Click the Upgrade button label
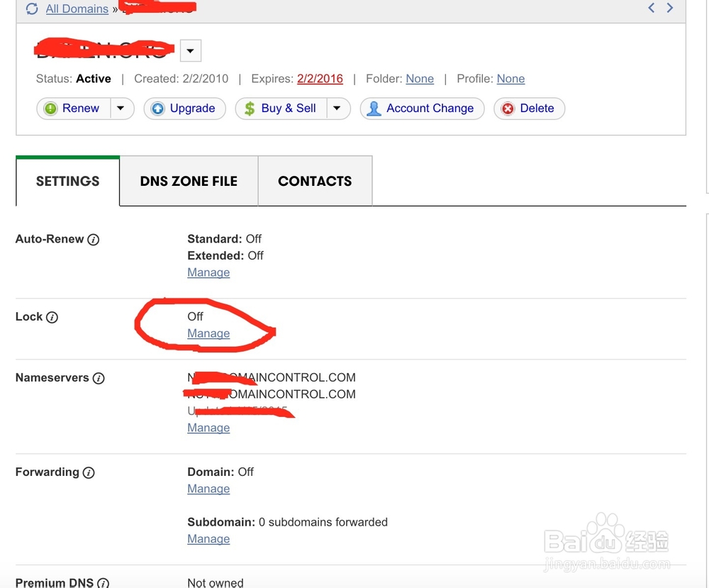This screenshot has width=709, height=588. click(x=192, y=108)
